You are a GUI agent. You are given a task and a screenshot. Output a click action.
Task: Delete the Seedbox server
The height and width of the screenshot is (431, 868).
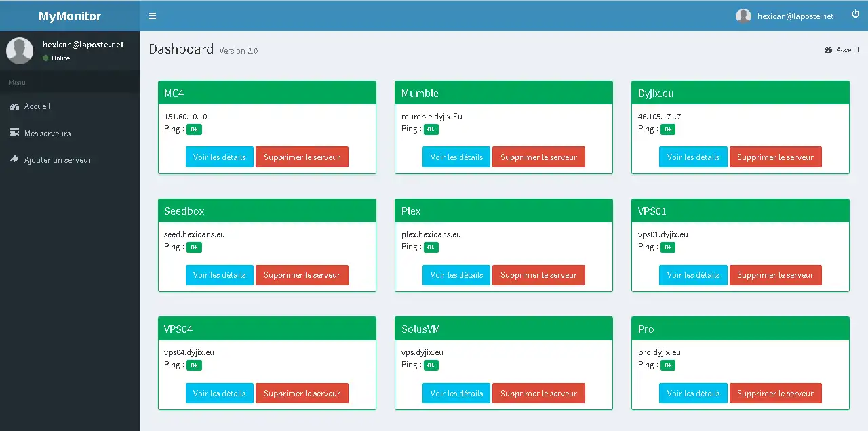coord(302,275)
